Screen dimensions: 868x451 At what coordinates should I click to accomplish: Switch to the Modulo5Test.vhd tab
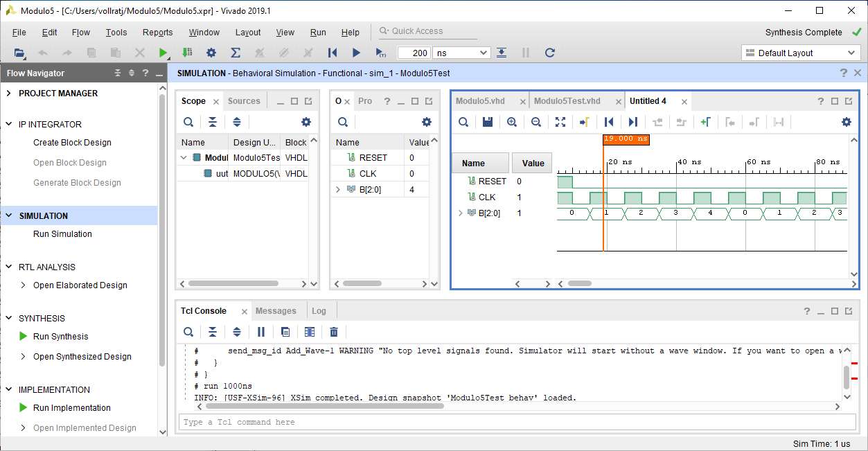point(567,101)
